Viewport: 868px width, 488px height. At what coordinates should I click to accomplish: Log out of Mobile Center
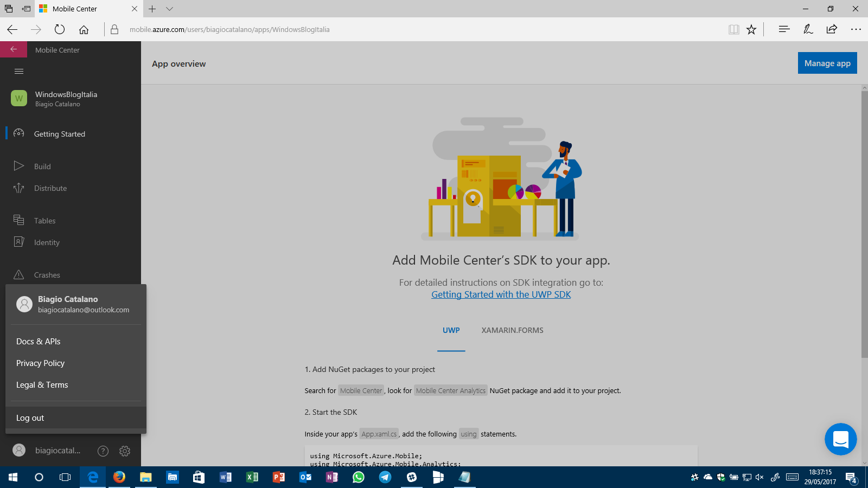[76, 418]
